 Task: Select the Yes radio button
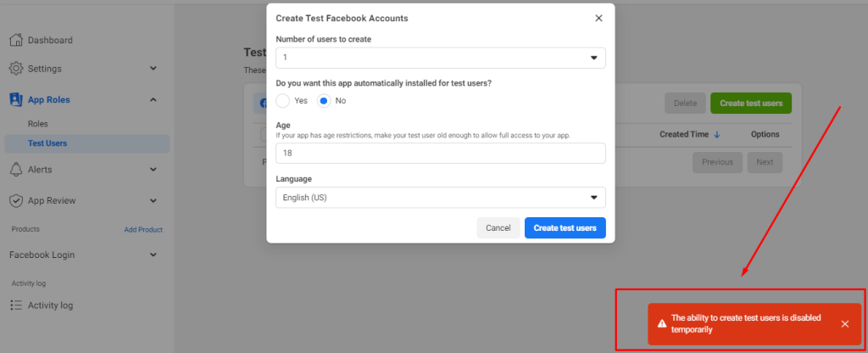(283, 101)
